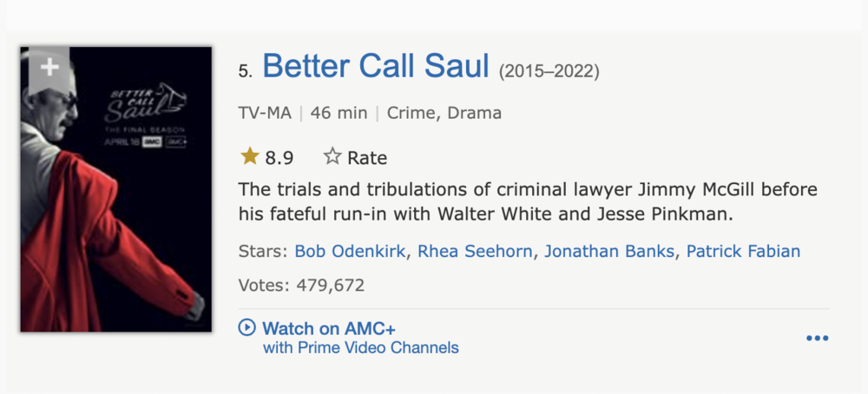Viewport: 868px width, 394px height.
Task: Follow the Watch on AMC+ link
Action: (329, 328)
